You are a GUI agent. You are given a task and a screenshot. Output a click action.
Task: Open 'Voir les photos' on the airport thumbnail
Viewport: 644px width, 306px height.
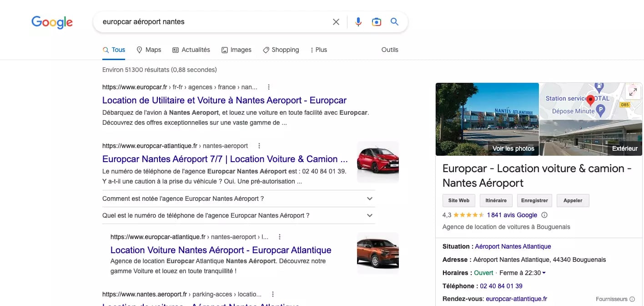[x=513, y=148]
